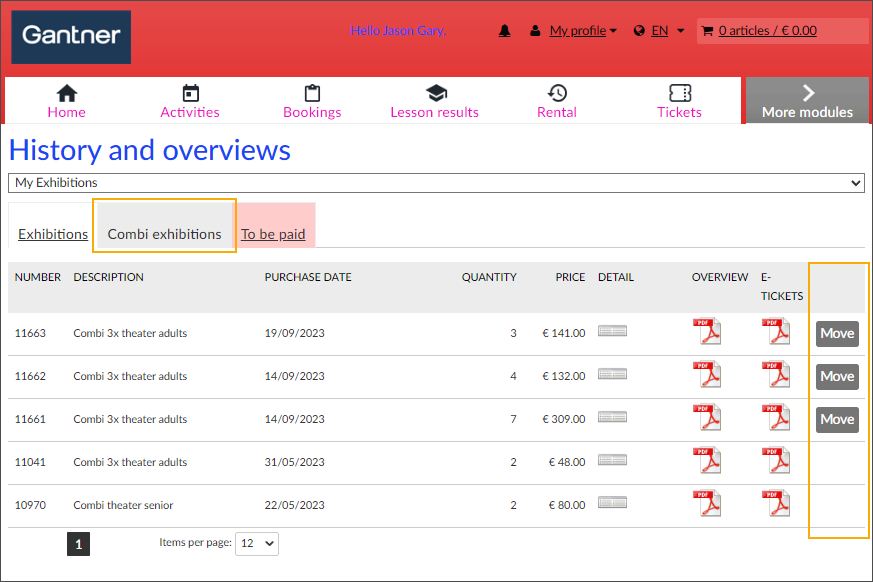Click the notification bell icon
Viewport: 873px width, 582px height.
pyautogui.click(x=505, y=31)
